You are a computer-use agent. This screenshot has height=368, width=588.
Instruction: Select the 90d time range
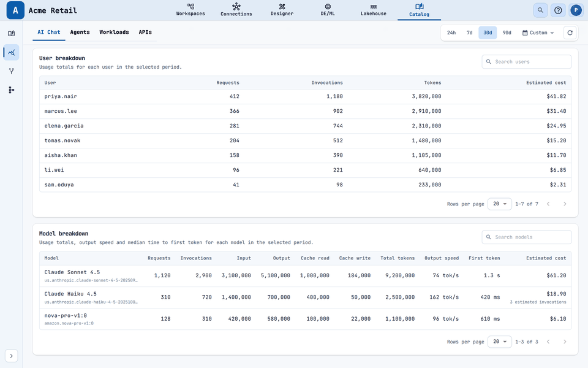[x=507, y=33]
